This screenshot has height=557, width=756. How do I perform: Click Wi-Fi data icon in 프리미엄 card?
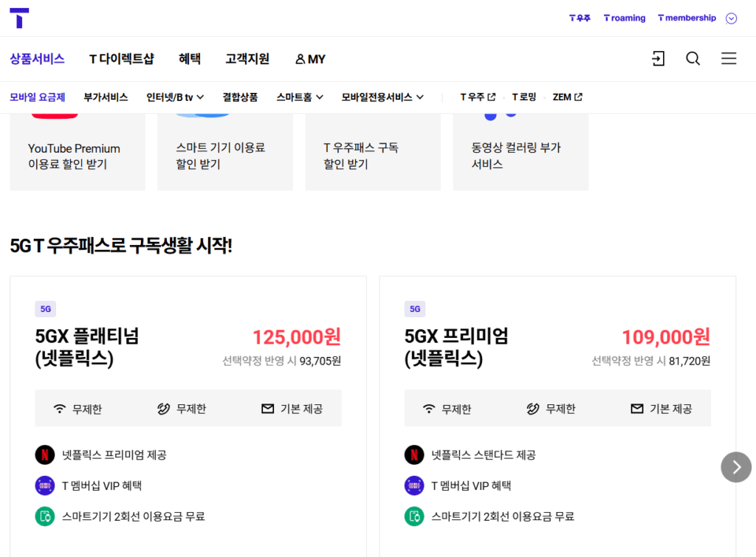(429, 409)
